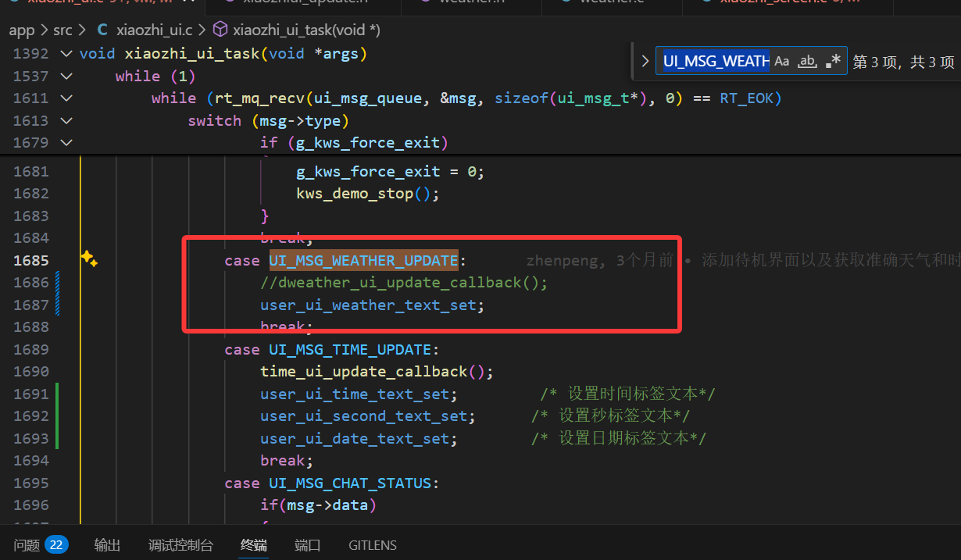Switch to the 输出 panel tab
Viewport: 961px width, 560px height.
[108, 545]
